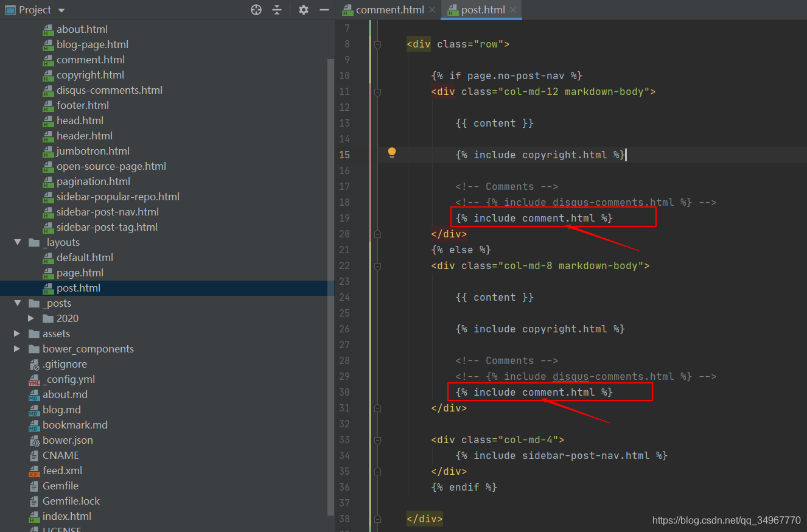Screen dimensions: 807x532
Task: Click the _layouts folder icon
Action: (x=34, y=242)
